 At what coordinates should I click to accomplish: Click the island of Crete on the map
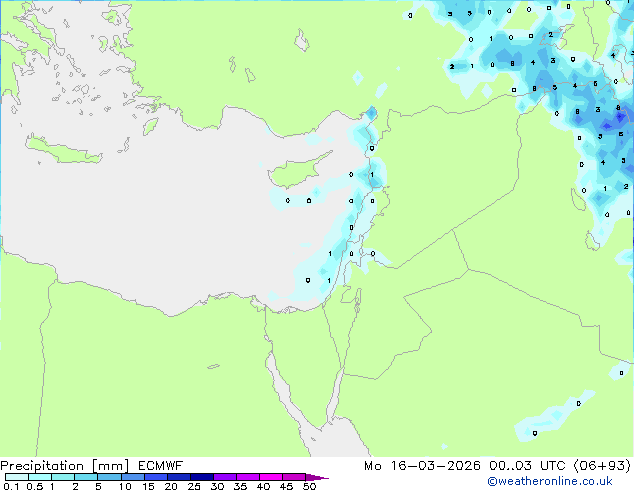[63, 150]
